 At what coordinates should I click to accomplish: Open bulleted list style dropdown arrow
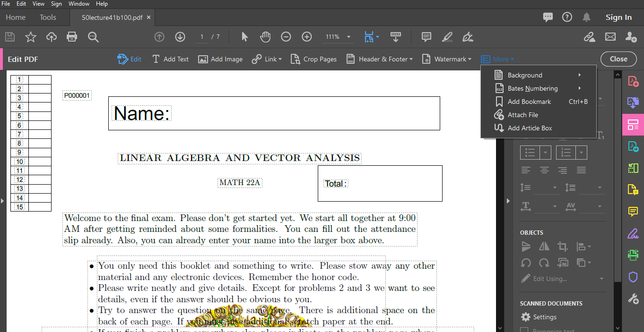point(546,153)
